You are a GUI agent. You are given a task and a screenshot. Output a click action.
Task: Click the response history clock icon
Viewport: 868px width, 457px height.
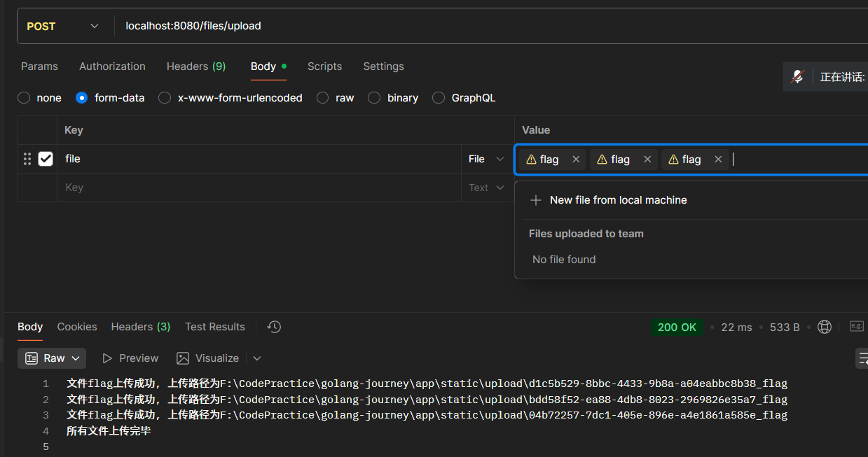(x=274, y=327)
